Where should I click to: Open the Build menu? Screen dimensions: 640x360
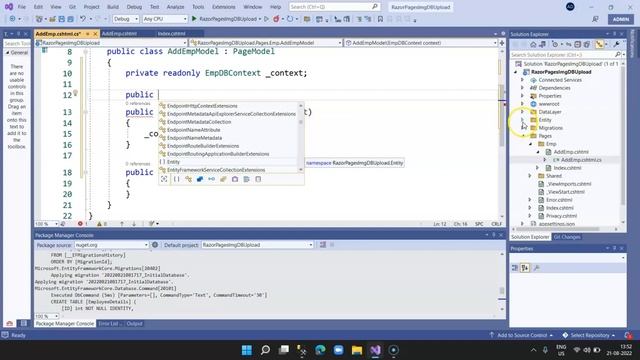coord(113,7)
